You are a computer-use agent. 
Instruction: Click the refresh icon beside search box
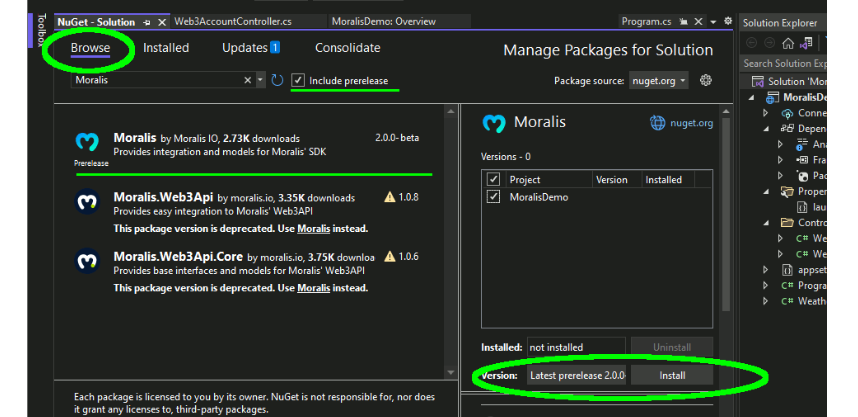pos(277,80)
